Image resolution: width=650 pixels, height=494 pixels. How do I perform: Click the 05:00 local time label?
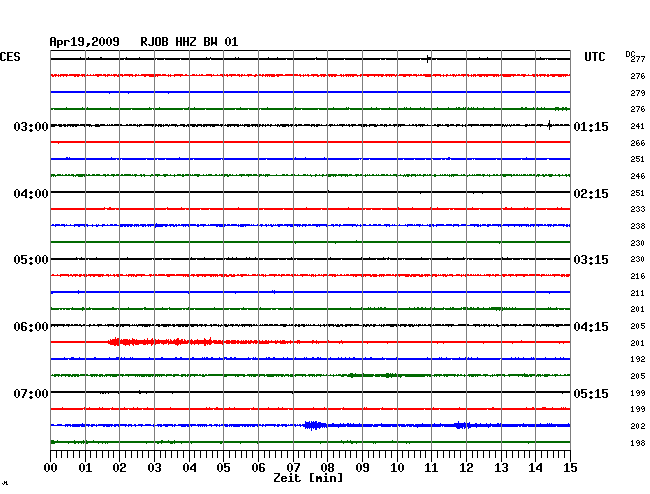[x=31, y=260]
